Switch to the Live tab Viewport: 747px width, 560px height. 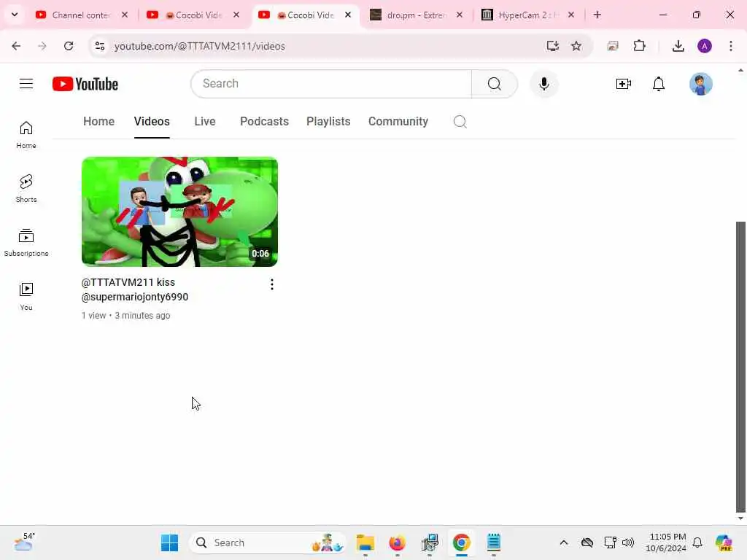point(205,122)
